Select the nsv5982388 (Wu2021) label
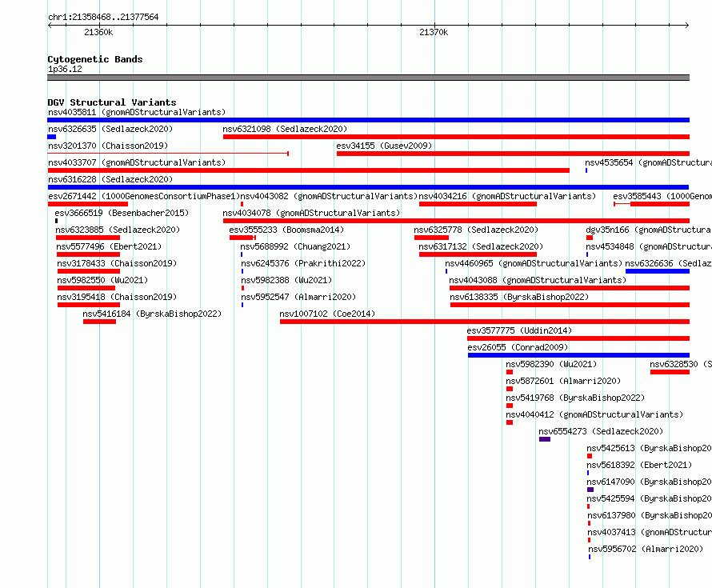Screen dimensions: 712x588 click(286, 280)
